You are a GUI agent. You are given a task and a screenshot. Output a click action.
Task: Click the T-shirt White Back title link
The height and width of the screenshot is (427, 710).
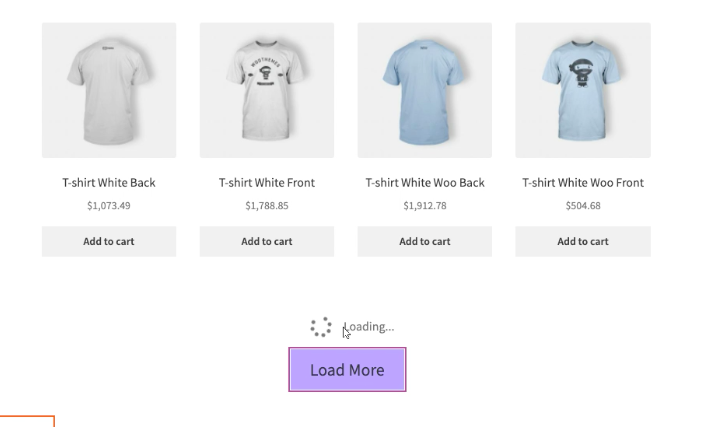click(109, 183)
